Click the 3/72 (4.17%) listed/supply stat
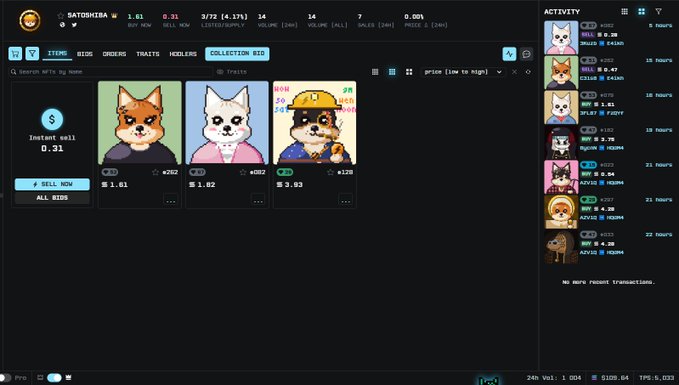This screenshot has height=385, width=679. tap(224, 20)
